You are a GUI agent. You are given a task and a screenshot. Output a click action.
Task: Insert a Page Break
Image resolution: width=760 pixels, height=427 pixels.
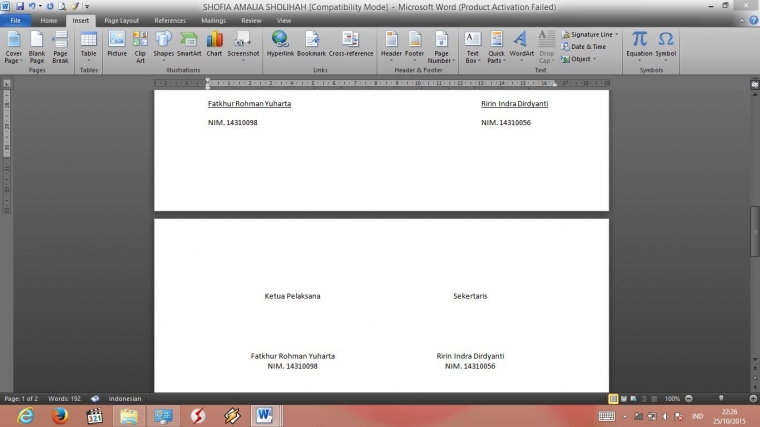pos(60,44)
